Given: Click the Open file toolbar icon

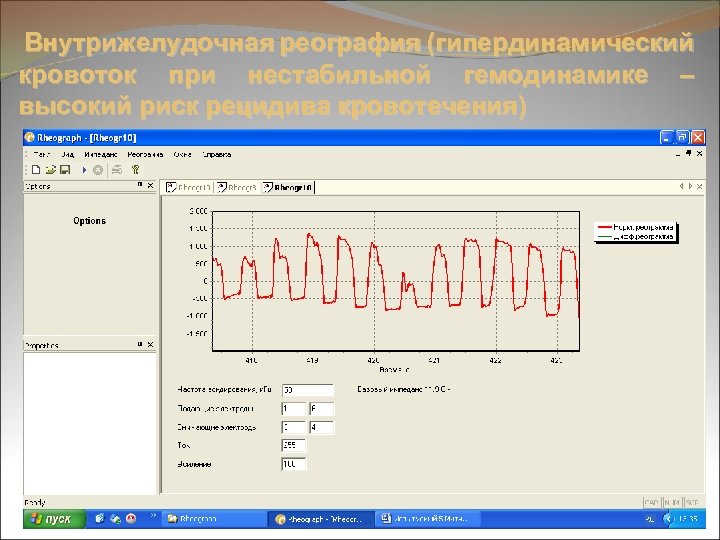Looking at the screenshot, I should point(51,170).
